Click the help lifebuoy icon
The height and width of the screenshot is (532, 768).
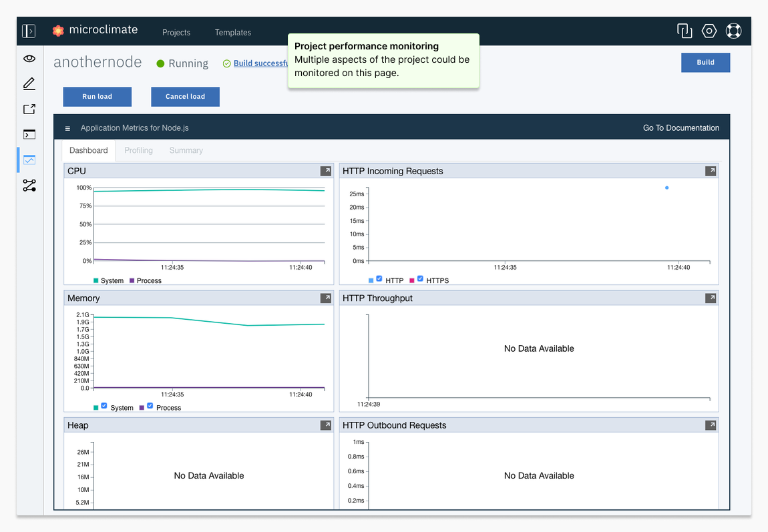pyautogui.click(x=734, y=31)
